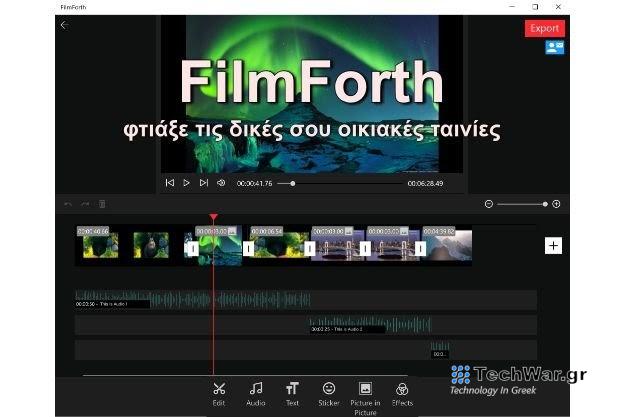Screen dimensions: 625x417
Task: Zoom in the timeline with plus icon
Action: 556,204
